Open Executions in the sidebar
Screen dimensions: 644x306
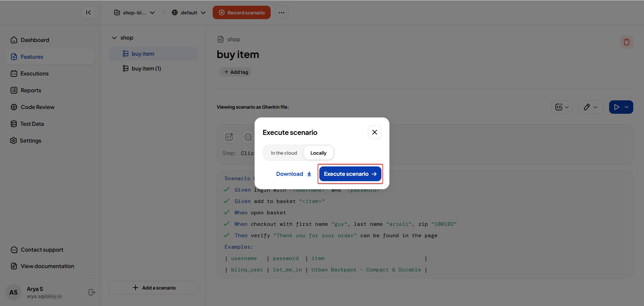tap(34, 73)
